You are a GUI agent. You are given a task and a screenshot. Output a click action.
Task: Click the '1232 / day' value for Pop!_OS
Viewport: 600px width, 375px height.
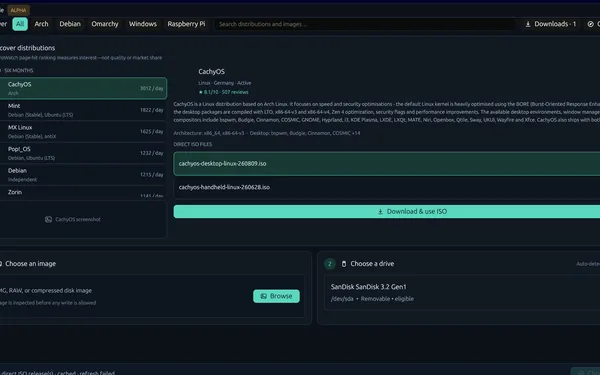[152, 153]
